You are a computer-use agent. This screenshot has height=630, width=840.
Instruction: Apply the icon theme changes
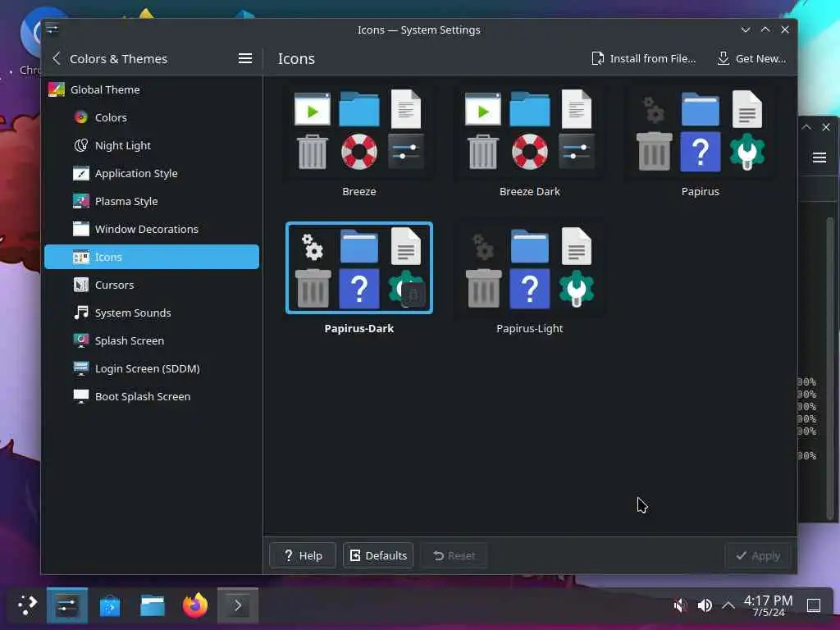pyautogui.click(x=757, y=555)
